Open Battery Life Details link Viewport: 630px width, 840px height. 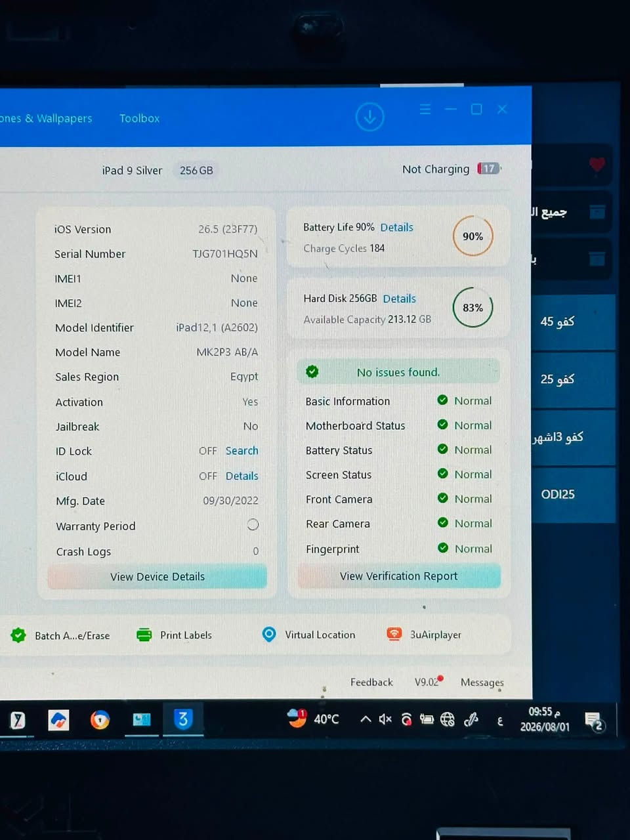[x=396, y=227]
